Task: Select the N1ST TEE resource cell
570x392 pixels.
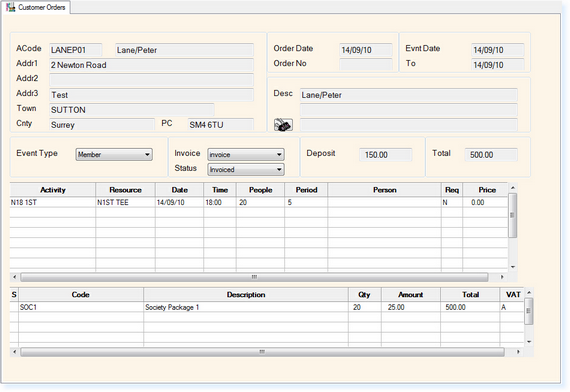Action: point(125,203)
